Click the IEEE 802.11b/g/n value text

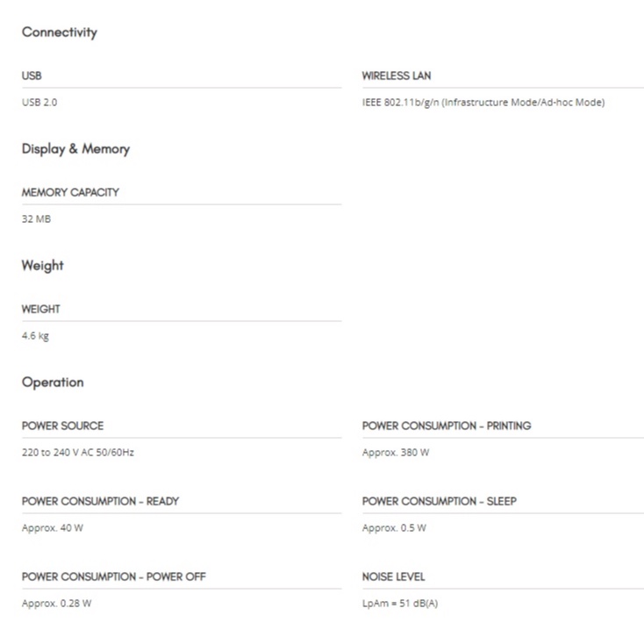(483, 103)
